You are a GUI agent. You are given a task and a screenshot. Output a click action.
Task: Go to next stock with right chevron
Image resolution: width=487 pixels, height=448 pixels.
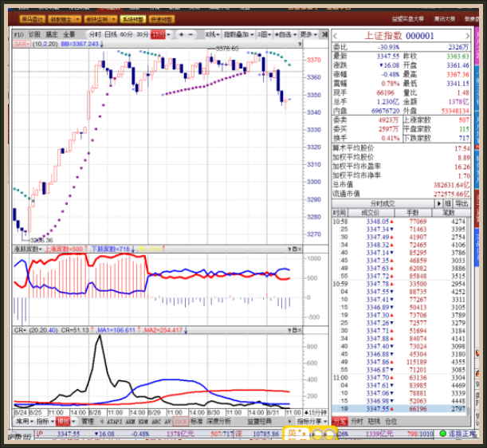click(x=467, y=36)
